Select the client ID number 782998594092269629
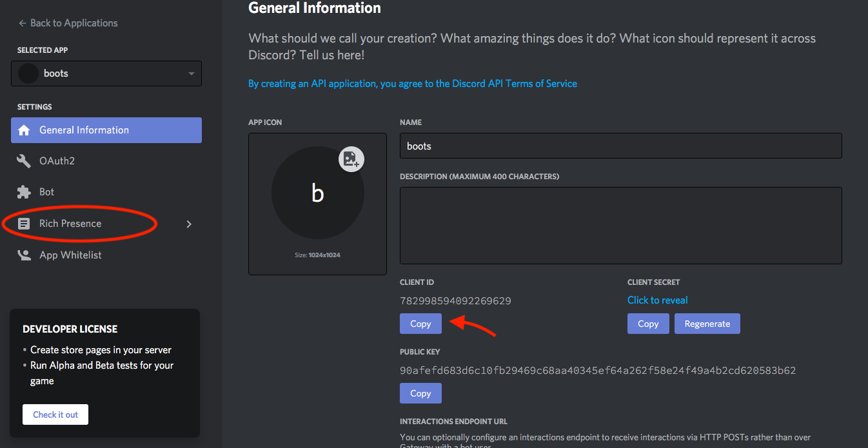 [455, 301]
